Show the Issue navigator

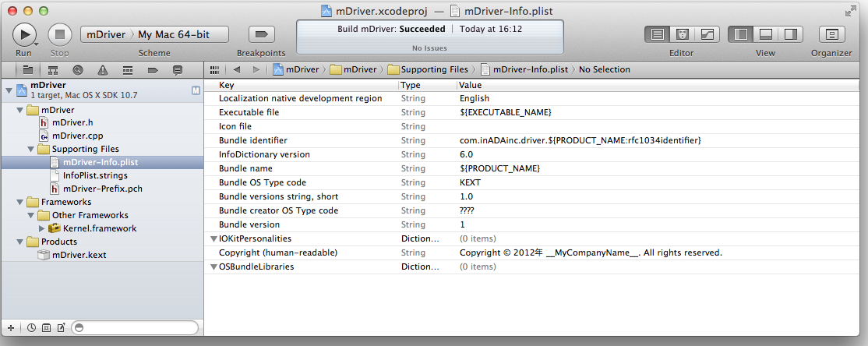click(x=102, y=70)
